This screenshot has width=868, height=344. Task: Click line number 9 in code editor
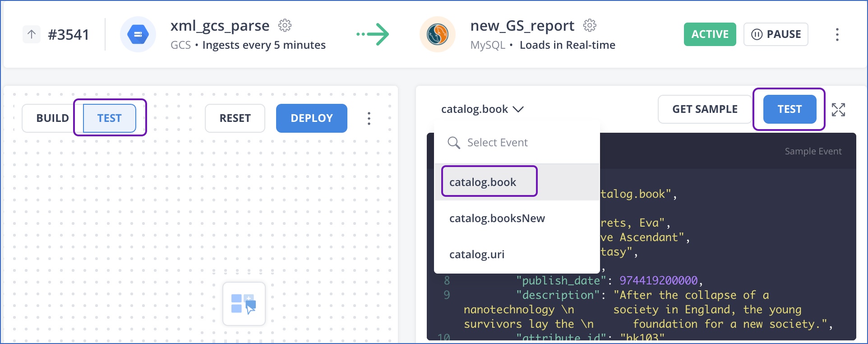447,295
